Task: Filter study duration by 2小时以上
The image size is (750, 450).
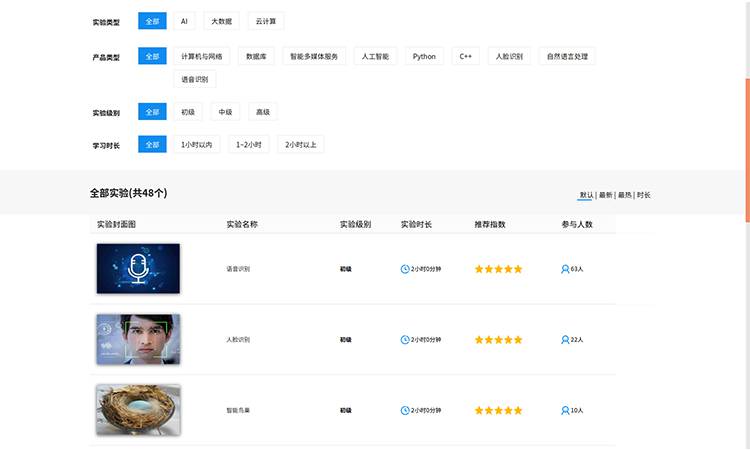Action: (x=301, y=144)
